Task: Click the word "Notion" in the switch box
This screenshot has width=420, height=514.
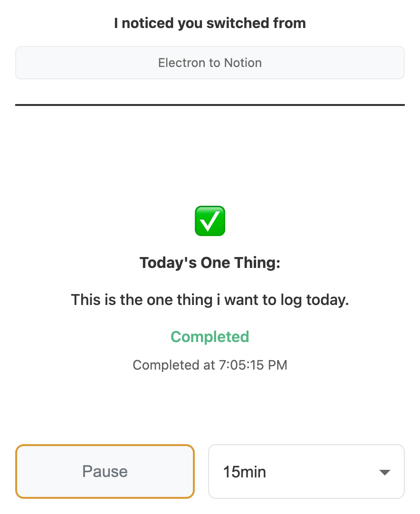Action: [243, 63]
